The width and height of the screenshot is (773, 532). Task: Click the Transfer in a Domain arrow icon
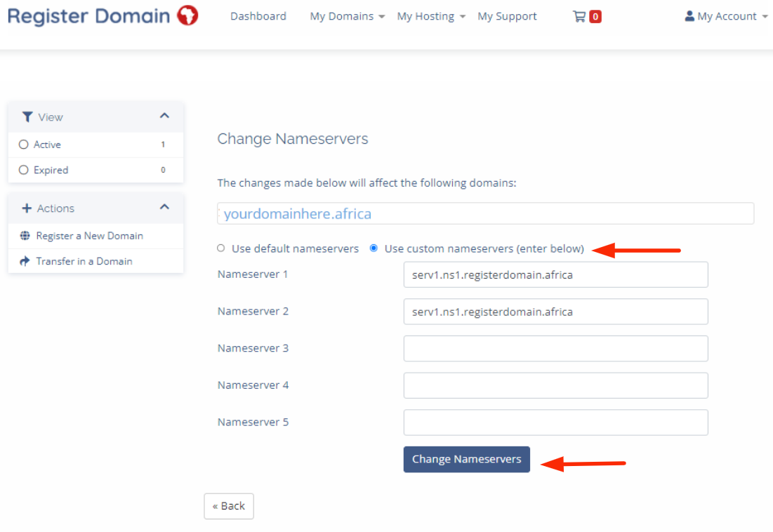pos(26,261)
